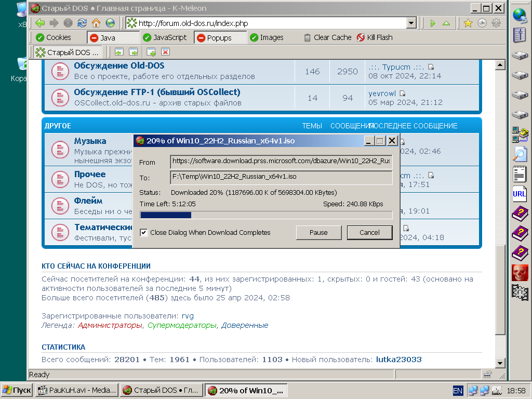532x399 pixels.
Task: Click the green Go play arrow
Action: coord(433,23)
